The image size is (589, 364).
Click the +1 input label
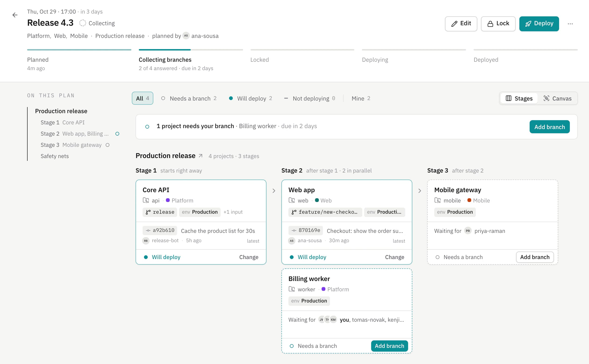coord(233,212)
